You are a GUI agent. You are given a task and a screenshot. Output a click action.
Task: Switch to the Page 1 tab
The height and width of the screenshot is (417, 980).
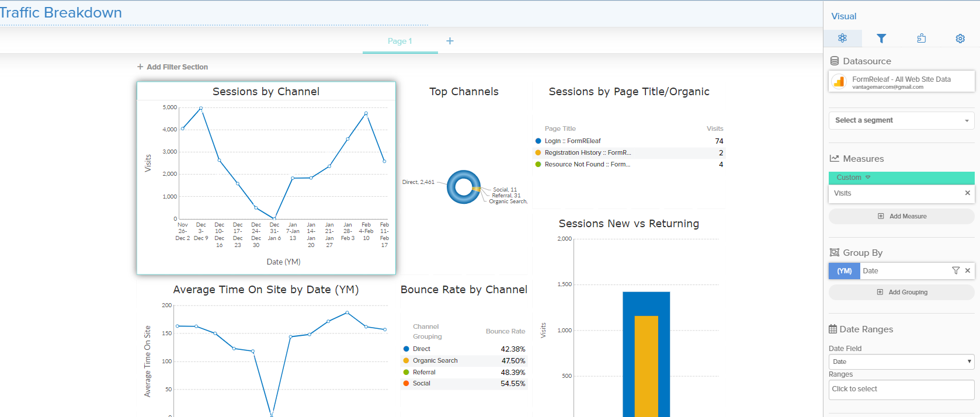tap(399, 41)
